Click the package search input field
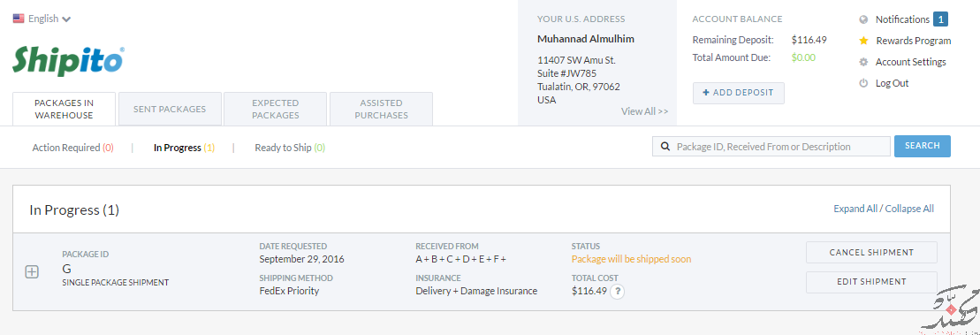The width and height of the screenshot is (980, 335). pyautogui.click(x=771, y=146)
